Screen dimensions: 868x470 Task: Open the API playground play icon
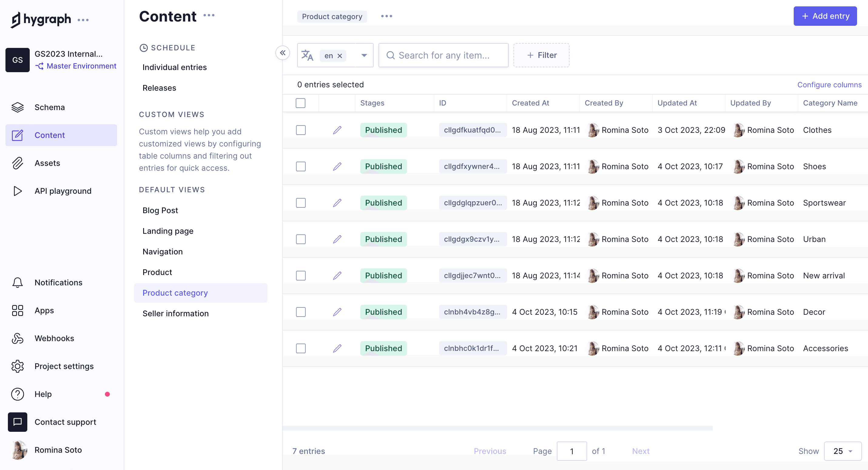pos(18,191)
